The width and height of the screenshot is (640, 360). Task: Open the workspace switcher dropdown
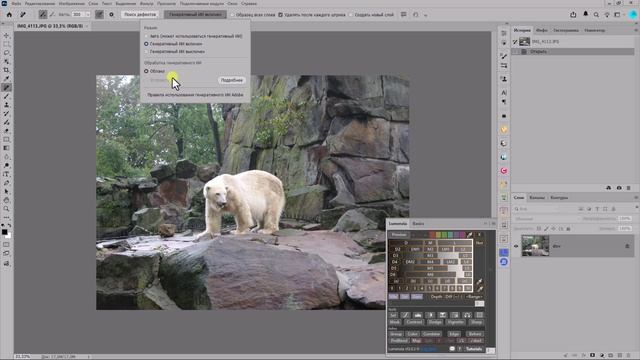[618, 14]
